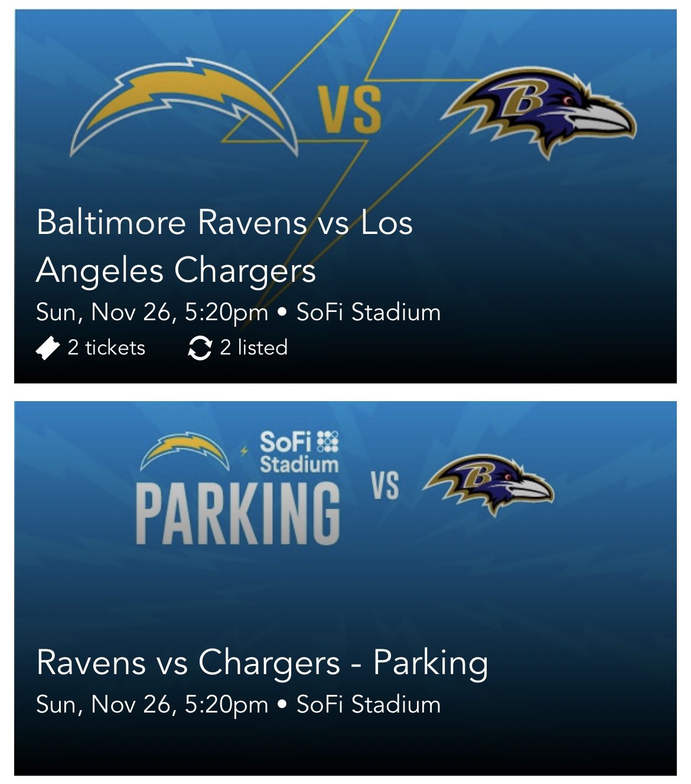Click the small Chargers bolt on parking card
This screenshot has width=691, height=784.
point(184,451)
